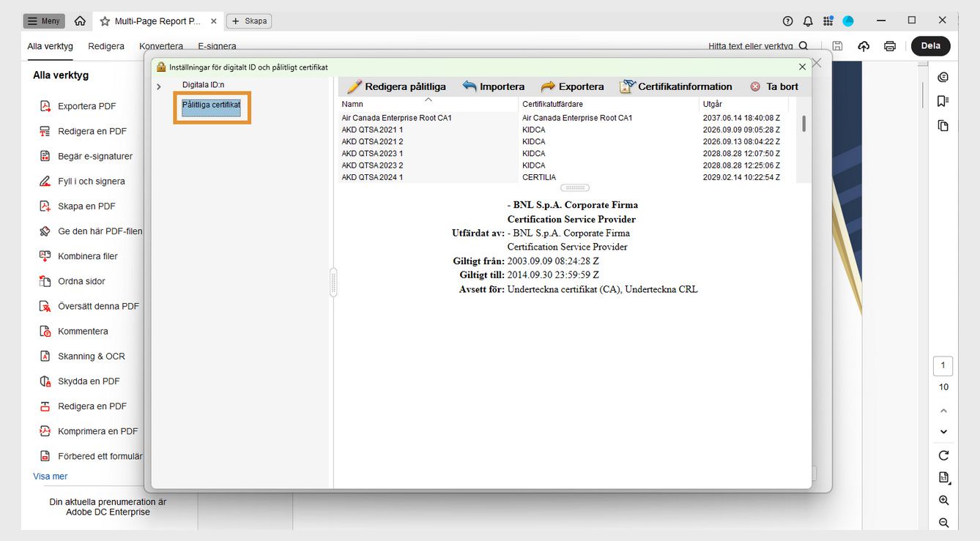Switch to the Redigera tab

[x=106, y=46]
